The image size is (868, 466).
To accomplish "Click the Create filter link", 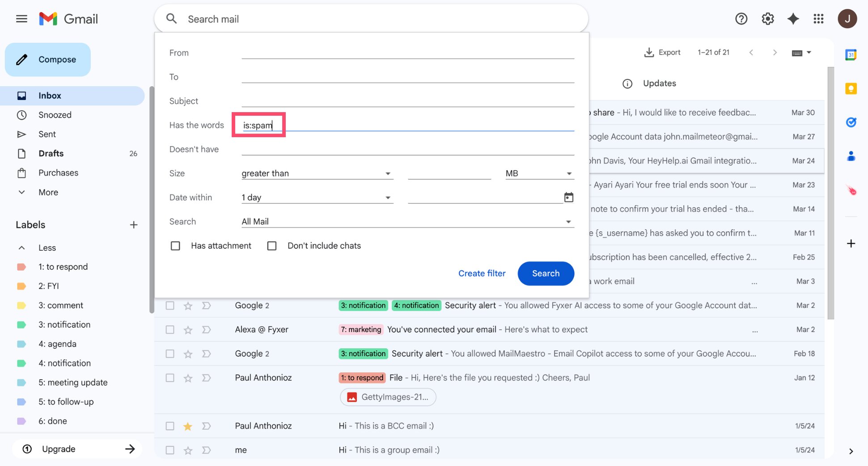I will pyautogui.click(x=482, y=273).
